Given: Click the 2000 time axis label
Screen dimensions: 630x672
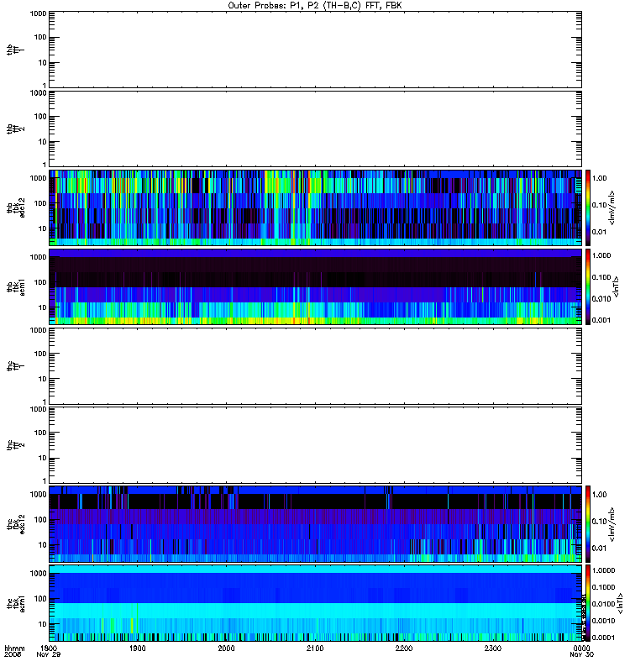Looking at the screenshot, I should click(x=226, y=648).
